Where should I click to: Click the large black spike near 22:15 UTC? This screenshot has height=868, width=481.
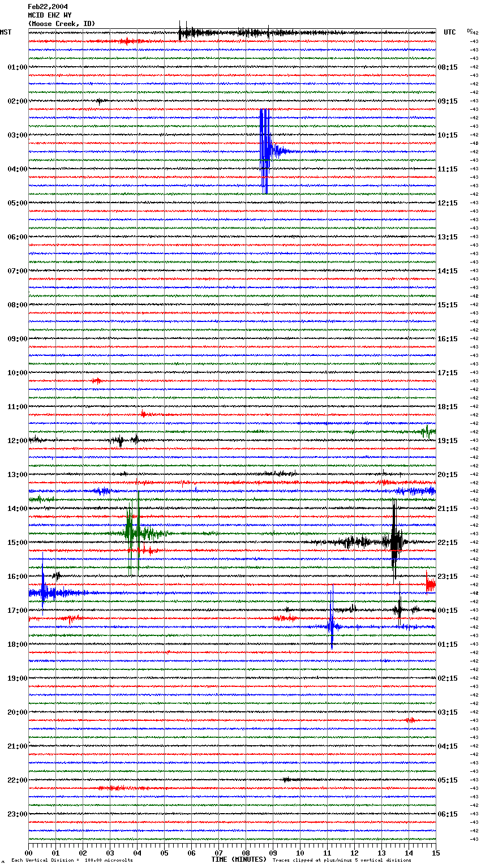coord(394,540)
